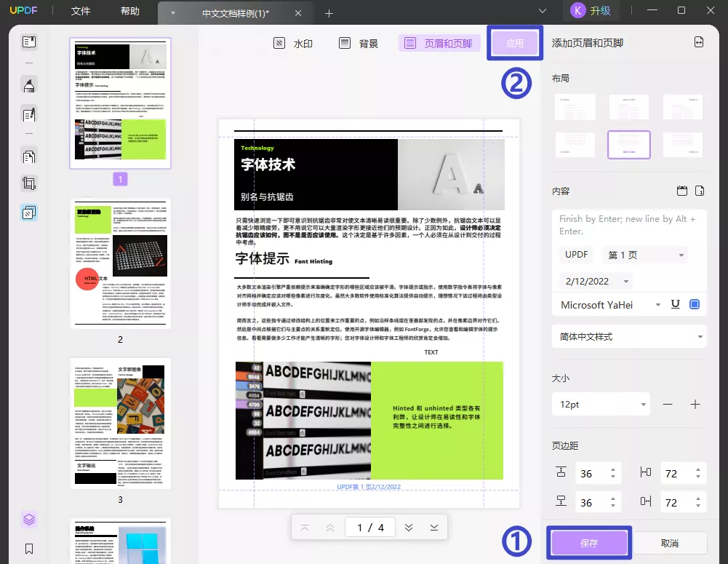This screenshot has width=728, height=564.
Task: Open tab list dropdown arrow near title bar
Action: (542, 11)
